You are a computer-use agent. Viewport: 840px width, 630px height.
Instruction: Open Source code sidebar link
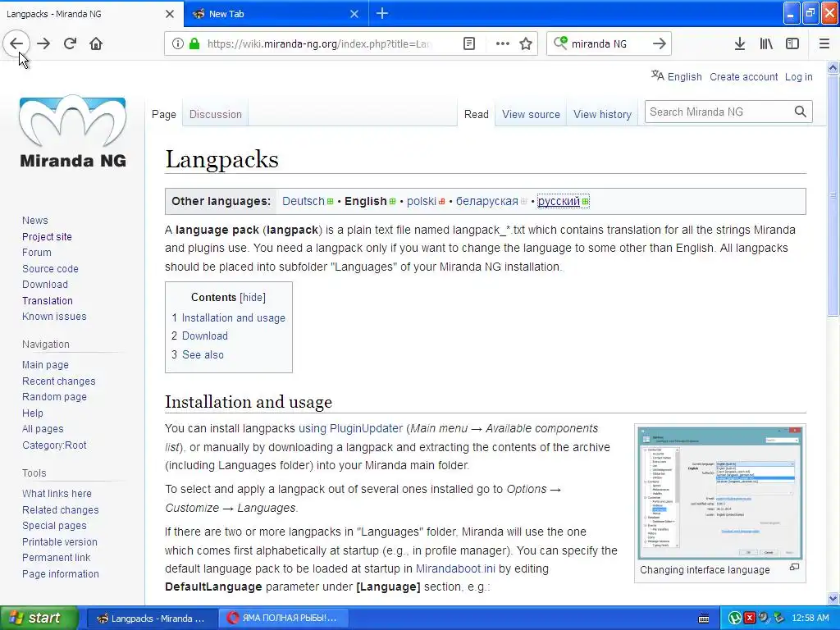coord(50,268)
